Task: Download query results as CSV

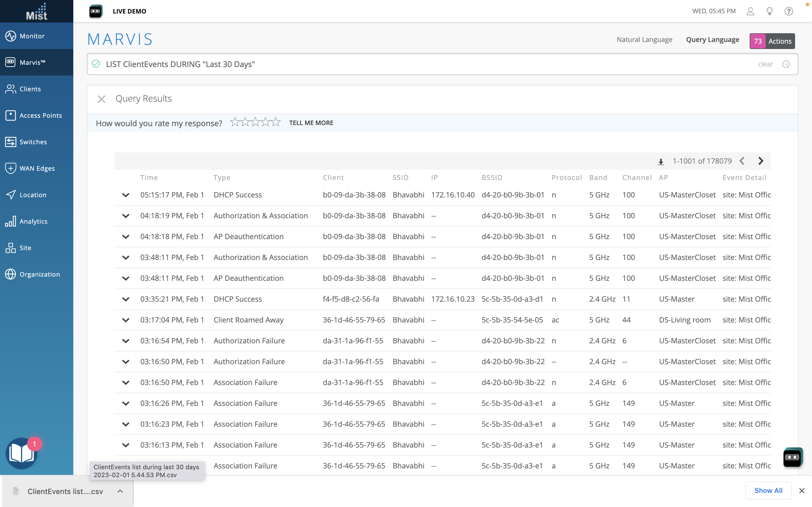Action: pyautogui.click(x=661, y=162)
